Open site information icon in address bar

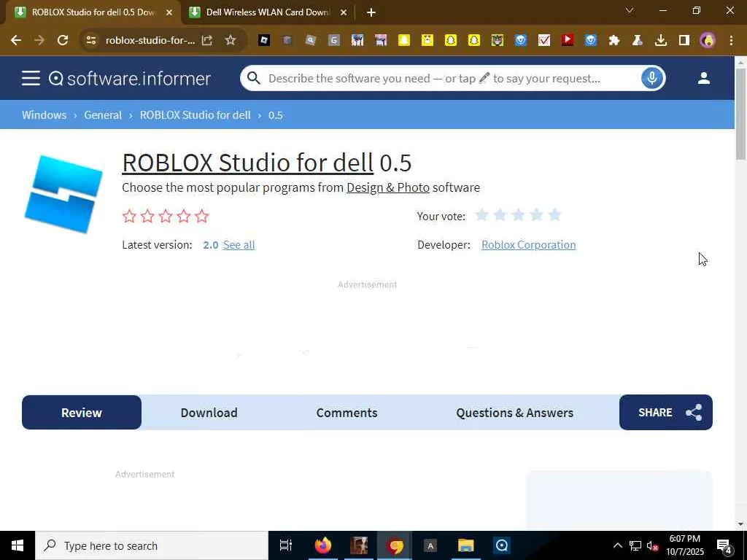click(90, 41)
